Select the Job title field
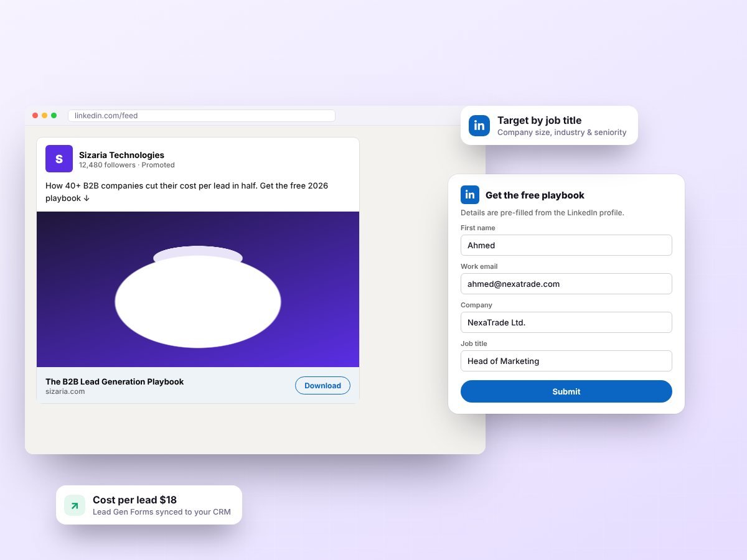 [566, 361]
